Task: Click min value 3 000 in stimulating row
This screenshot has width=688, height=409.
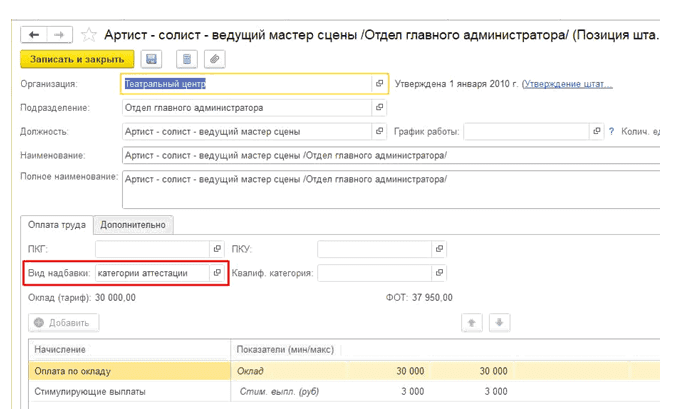Action: click(x=412, y=391)
